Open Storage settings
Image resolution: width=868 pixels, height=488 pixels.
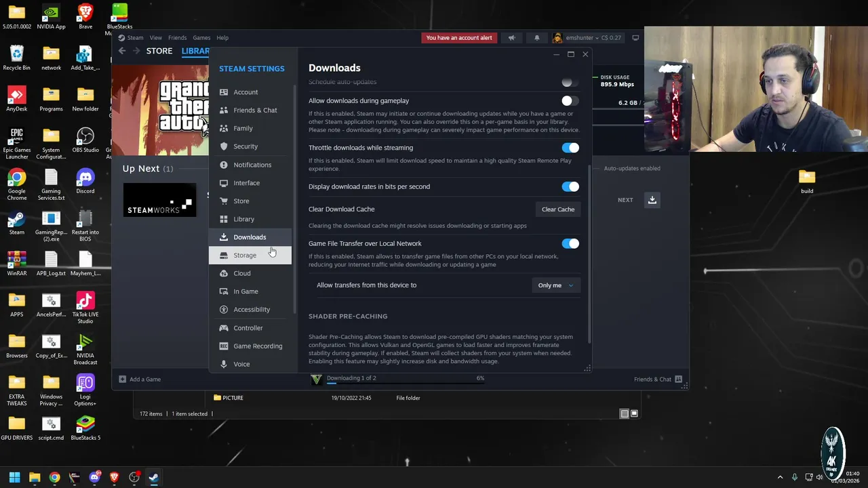(x=250, y=256)
